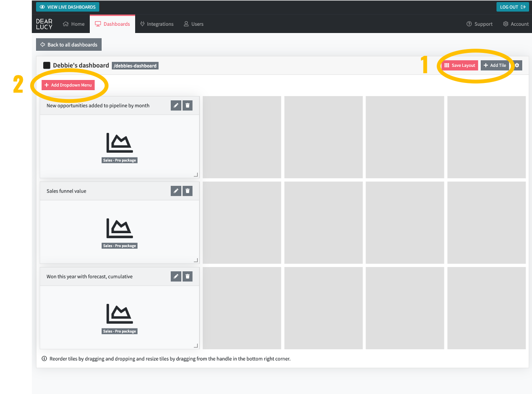Click the info icon before the reorder hint
The image size is (532, 394).
(x=44, y=358)
